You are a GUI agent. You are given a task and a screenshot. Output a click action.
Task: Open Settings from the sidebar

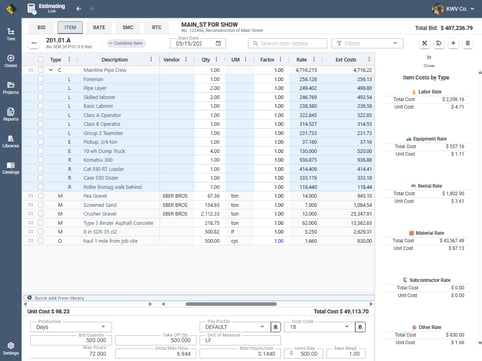[11, 348]
